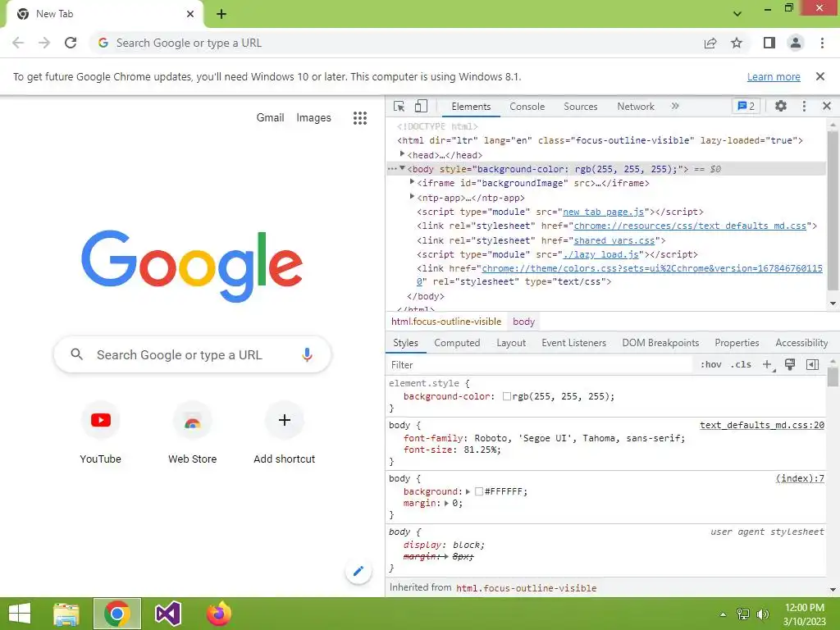The width and height of the screenshot is (840, 630).
Task: Bookmark this tab star icon
Action: (737, 43)
